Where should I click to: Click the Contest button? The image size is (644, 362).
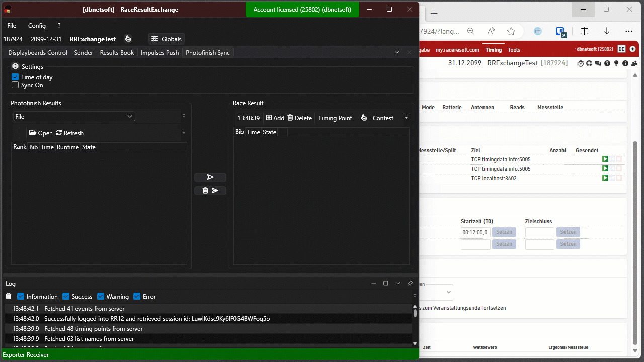click(x=383, y=118)
